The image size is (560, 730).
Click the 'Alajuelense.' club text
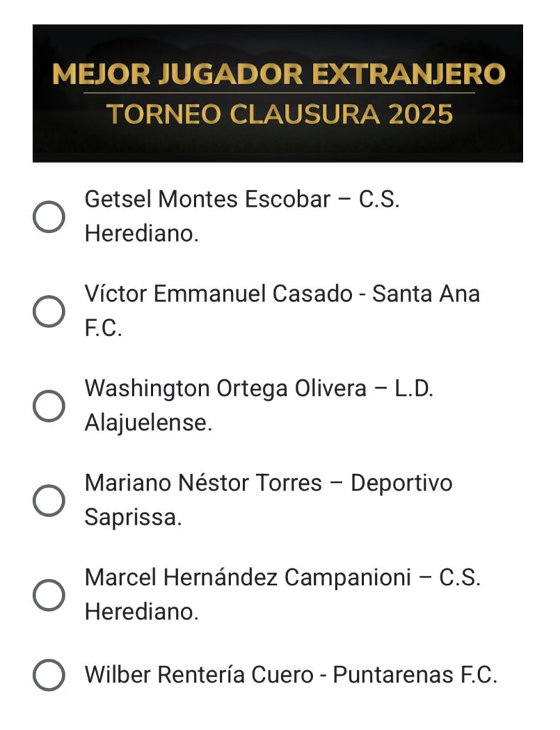pyautogui.click(x=148, y=423)
